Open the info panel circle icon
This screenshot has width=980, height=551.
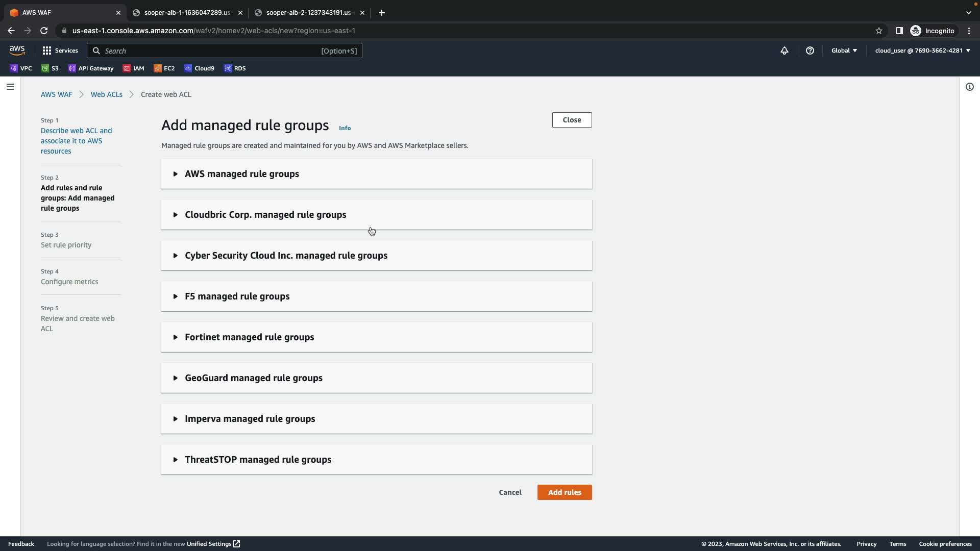pos(969,87)
